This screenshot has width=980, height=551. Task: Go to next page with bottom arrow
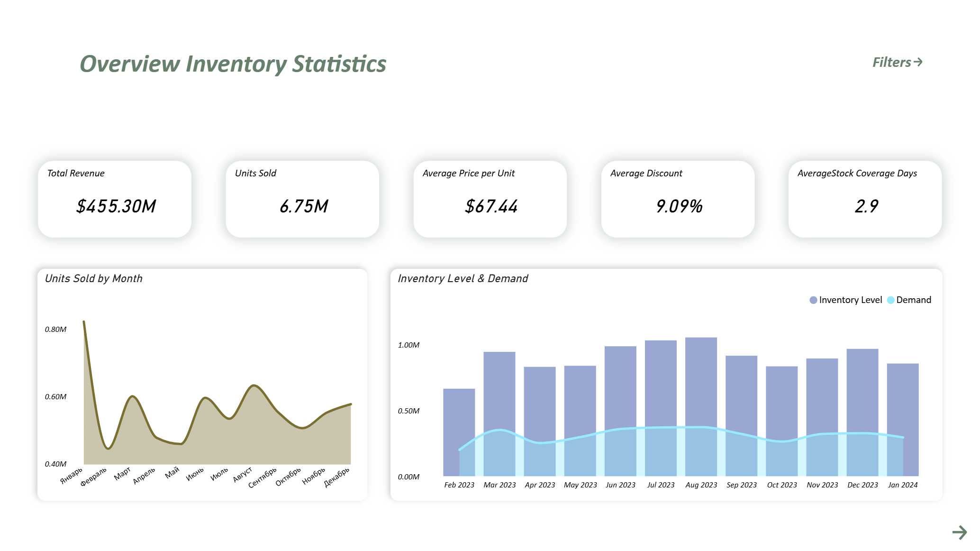tap(960, 532)
